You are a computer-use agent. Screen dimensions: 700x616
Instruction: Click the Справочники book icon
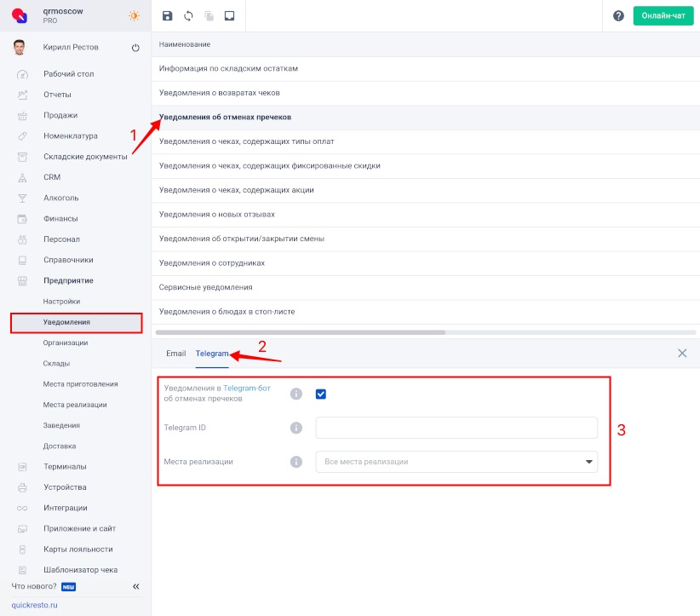pyautogui.click(x=22, y=260)
